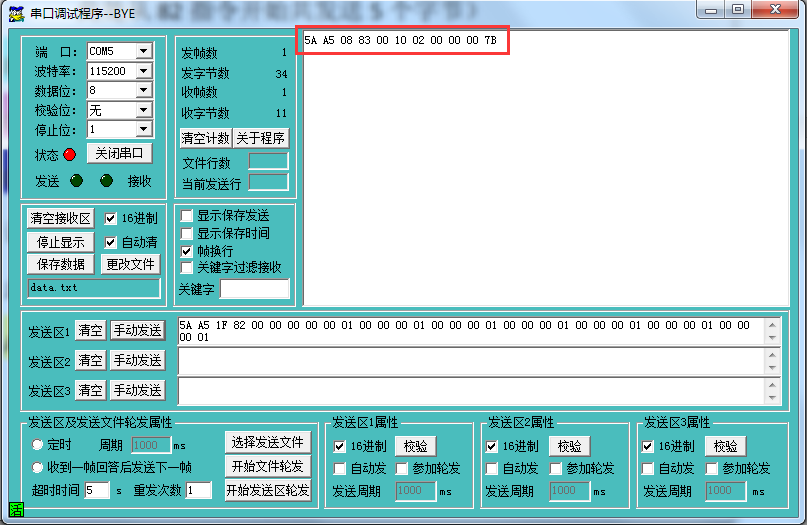
Task: Click the 当前发送行 display field
Action: pyautogui.click(x=268, y=182)
